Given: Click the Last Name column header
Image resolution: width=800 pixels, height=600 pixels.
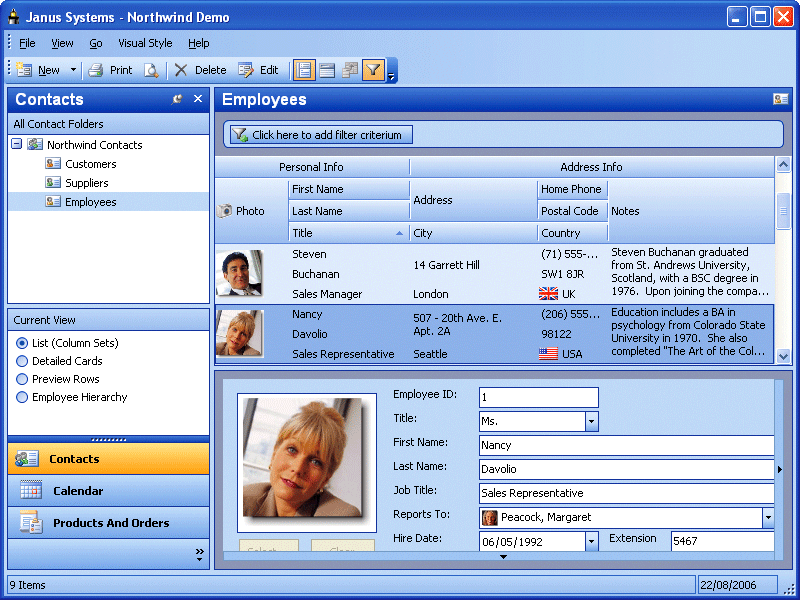Looking at the screenshot, I should tap(348, 211).
